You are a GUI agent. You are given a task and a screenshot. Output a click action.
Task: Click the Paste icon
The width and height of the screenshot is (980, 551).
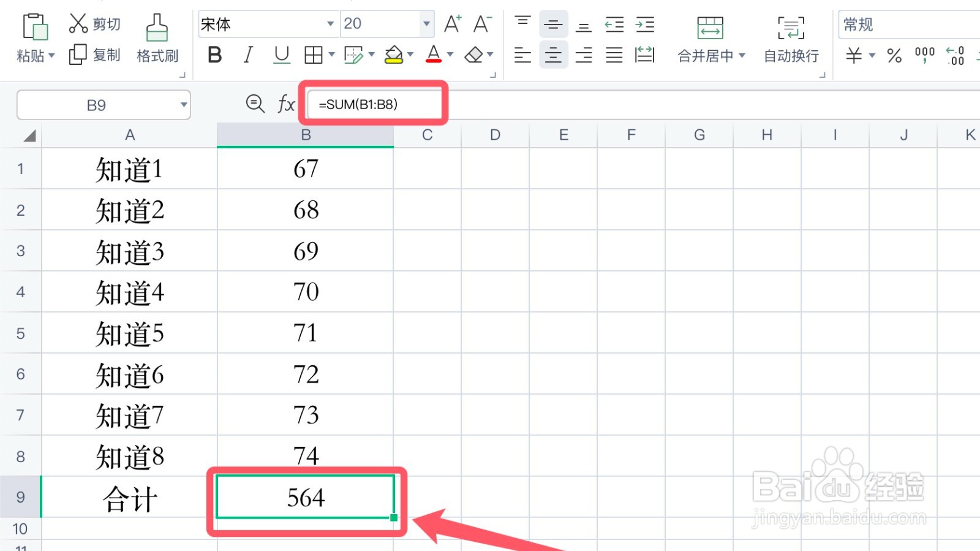(35, 27)
